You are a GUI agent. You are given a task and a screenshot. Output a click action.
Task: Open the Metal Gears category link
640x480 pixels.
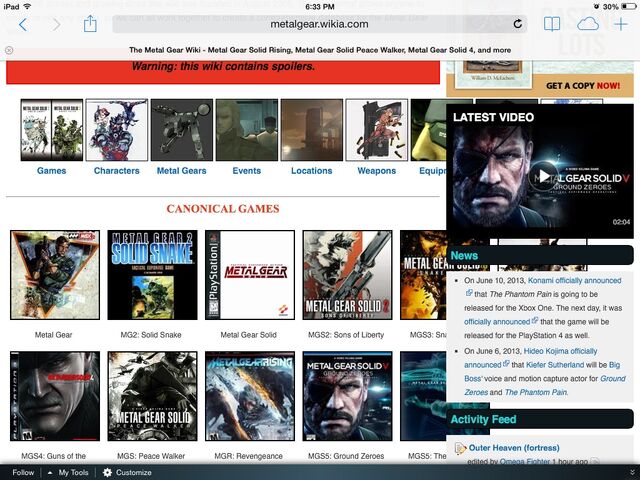tap(182, 171)
